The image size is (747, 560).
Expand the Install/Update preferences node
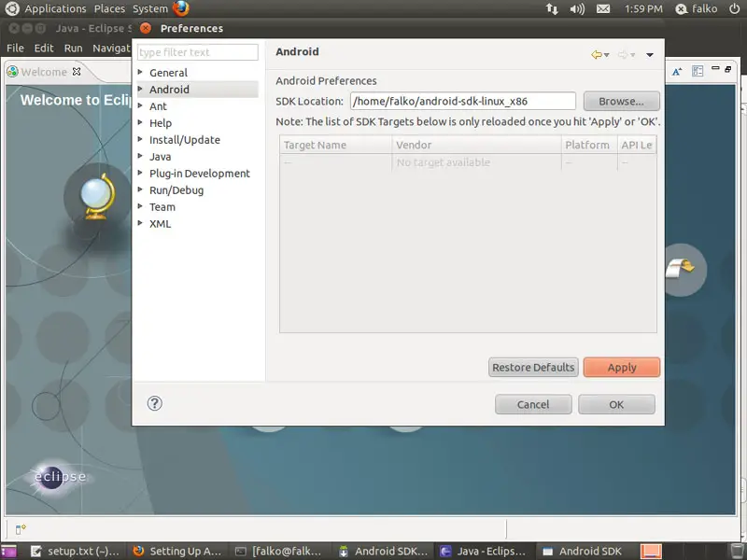[x=140, y=139]
